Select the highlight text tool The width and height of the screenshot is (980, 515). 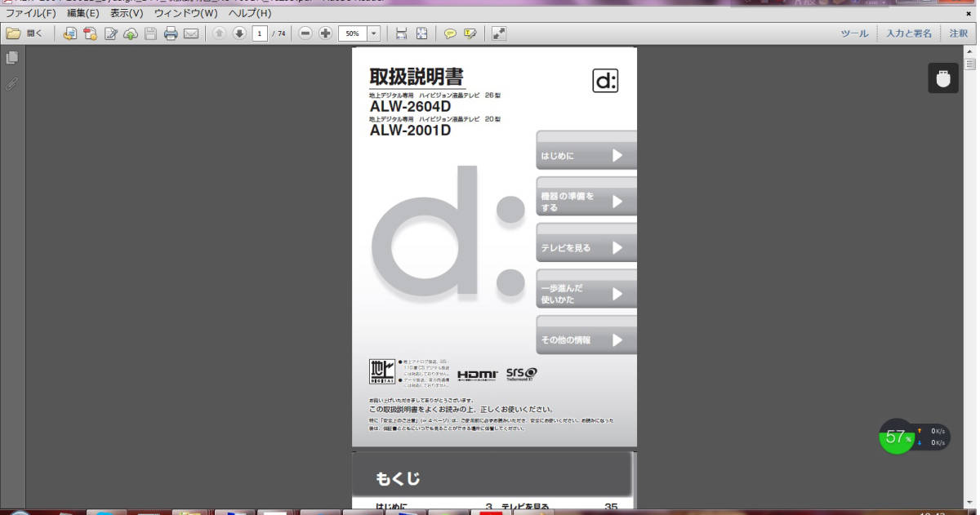pyautogui.click(x=470, y=33)
